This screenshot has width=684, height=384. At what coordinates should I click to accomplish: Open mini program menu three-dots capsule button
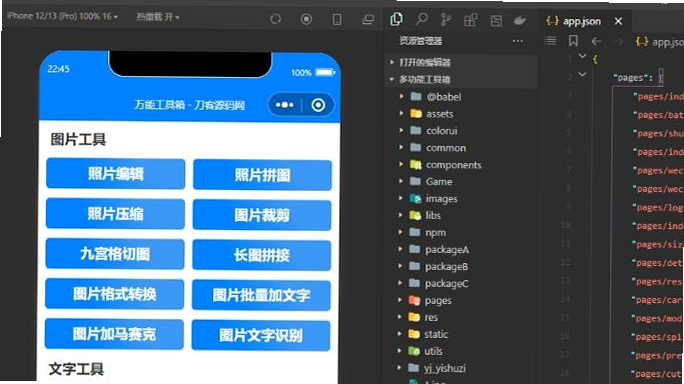pyautogui.click(x=284, y=105)
